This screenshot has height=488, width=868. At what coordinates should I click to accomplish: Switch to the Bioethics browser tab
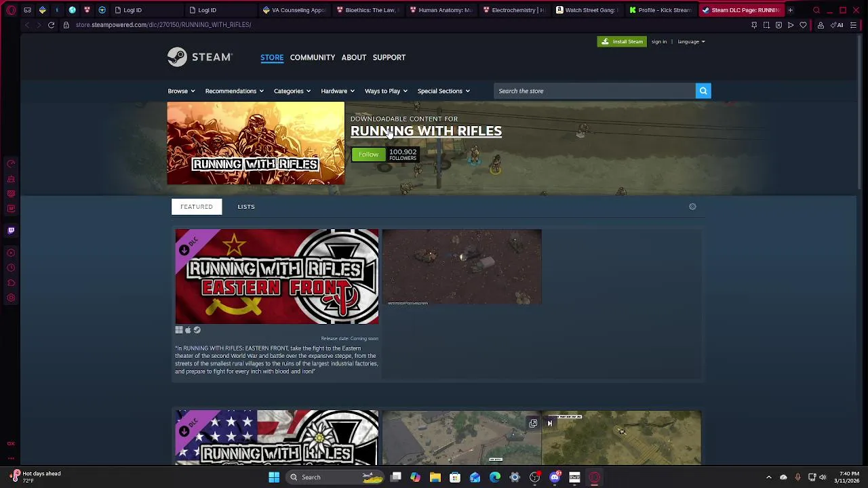(x=368, y=10)
